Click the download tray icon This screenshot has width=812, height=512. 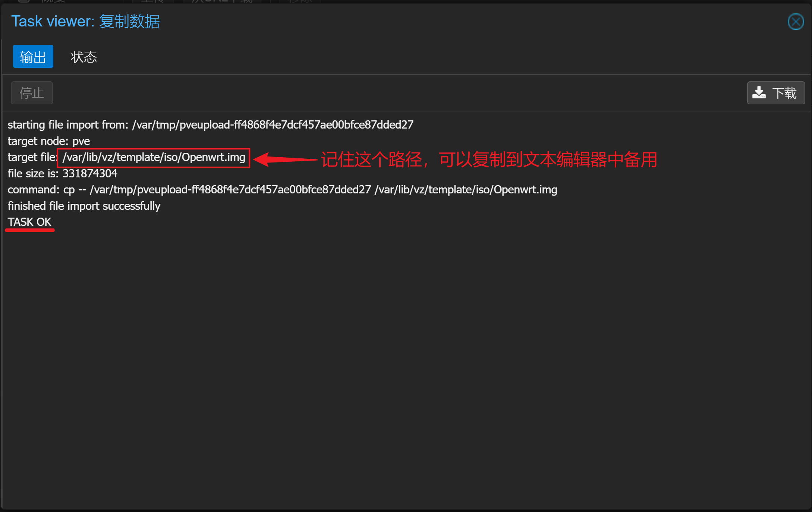(759, 93)
